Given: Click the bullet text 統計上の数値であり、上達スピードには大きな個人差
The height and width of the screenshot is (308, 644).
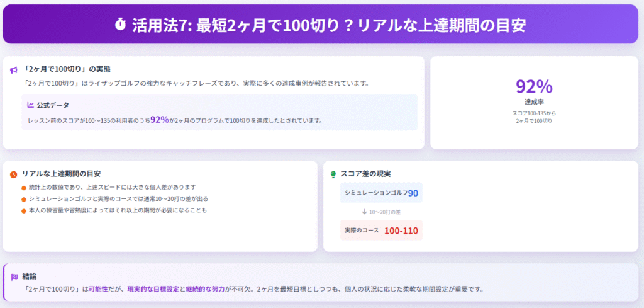Looking at the screenshot, I should pos(112,188).
